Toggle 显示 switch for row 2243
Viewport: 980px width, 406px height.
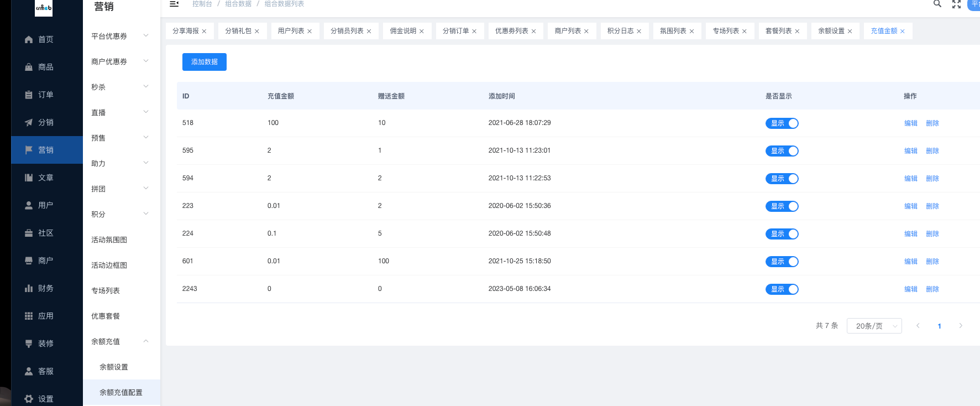782,289
